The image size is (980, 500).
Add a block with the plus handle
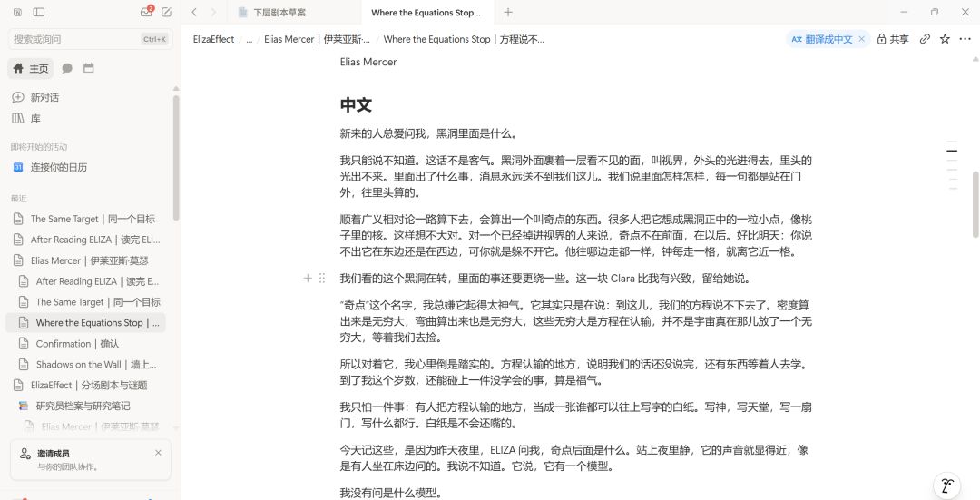click(x=308, y=278)
